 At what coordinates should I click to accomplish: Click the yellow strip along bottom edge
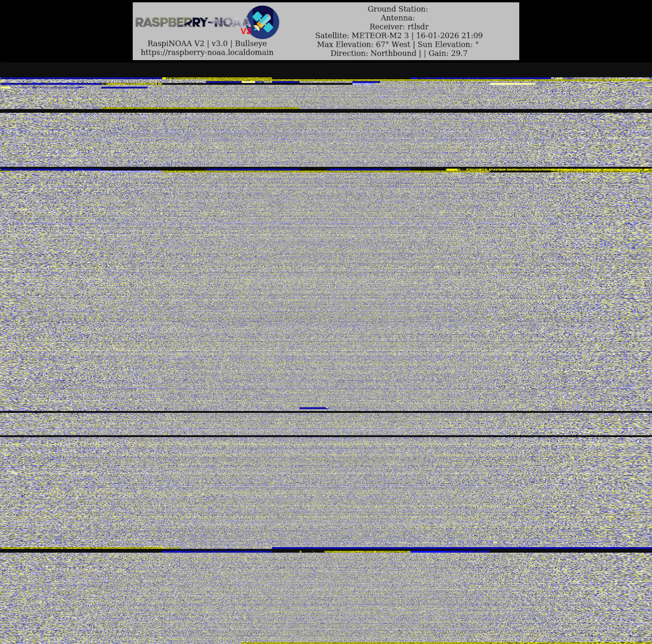[439, 643]
